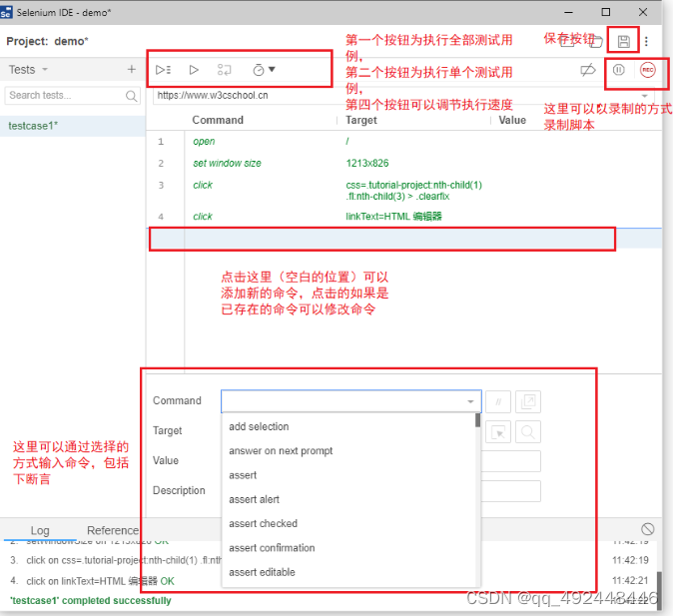Switch to the Reference tab

point(113,530)
